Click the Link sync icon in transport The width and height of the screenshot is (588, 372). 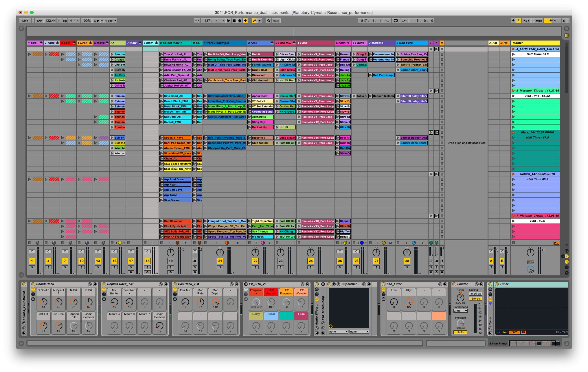click(x=24, y=20)
